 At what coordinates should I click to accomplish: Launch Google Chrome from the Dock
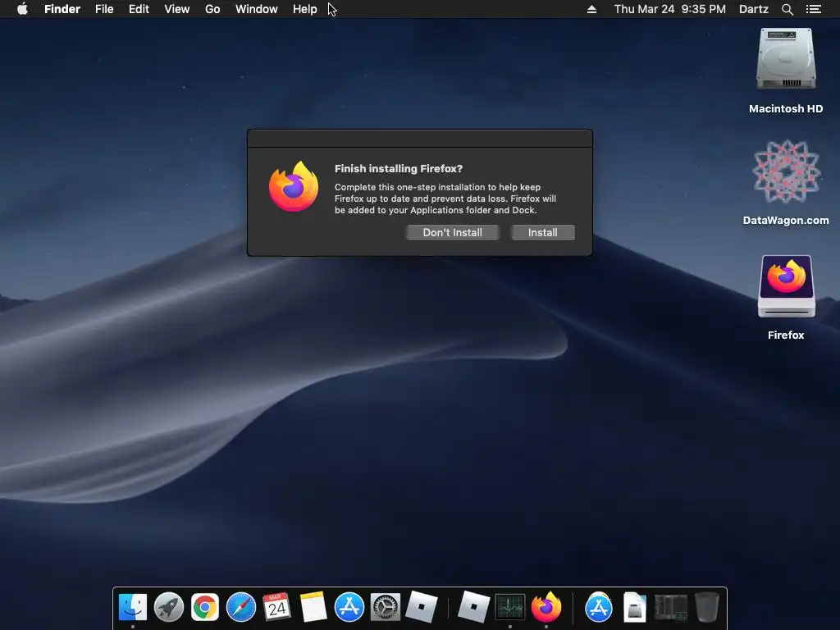pos(205,607)
